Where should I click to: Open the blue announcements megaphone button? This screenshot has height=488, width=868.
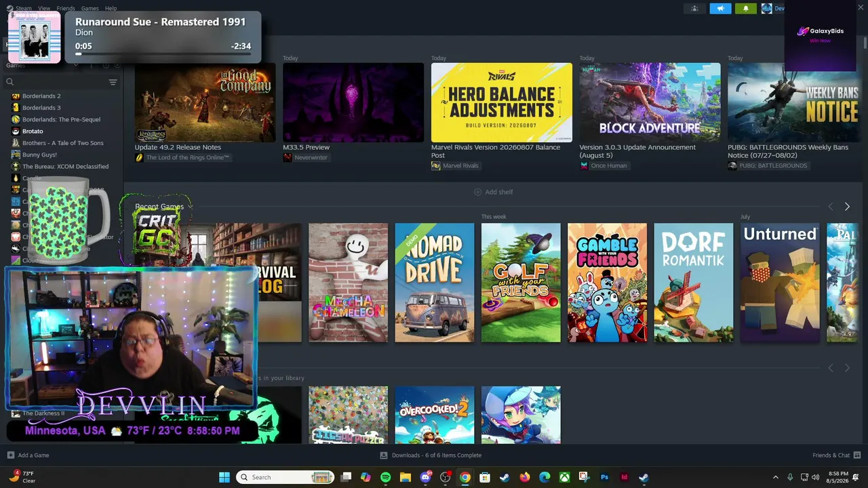tap(720, 8)
